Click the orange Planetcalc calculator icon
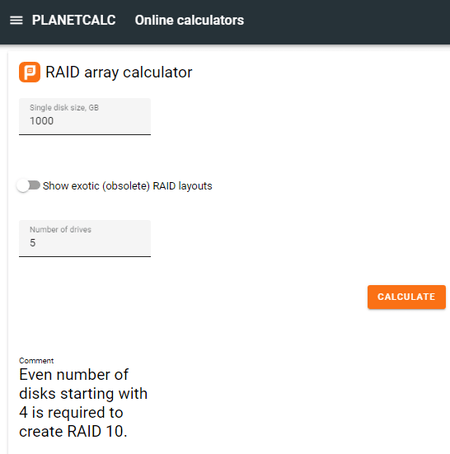 coord(30,72)
